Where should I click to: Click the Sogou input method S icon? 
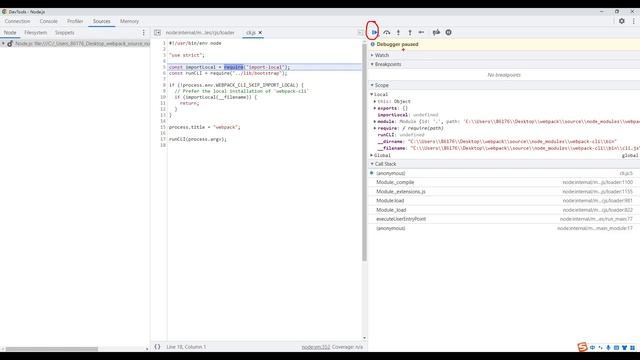(x=582, y=347)
